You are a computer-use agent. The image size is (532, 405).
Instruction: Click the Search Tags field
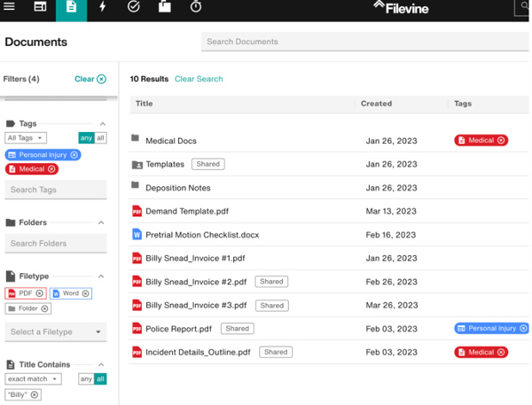point(56,190)
